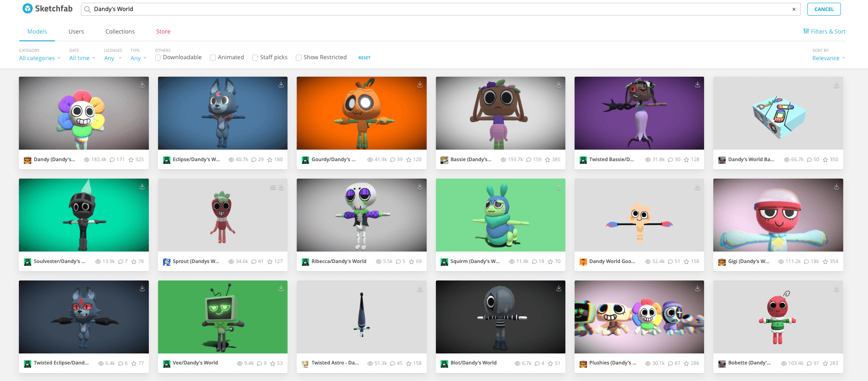
Task: Open the Dandy rainbow flower thumbnail
Action: click(x=84, y=113)
